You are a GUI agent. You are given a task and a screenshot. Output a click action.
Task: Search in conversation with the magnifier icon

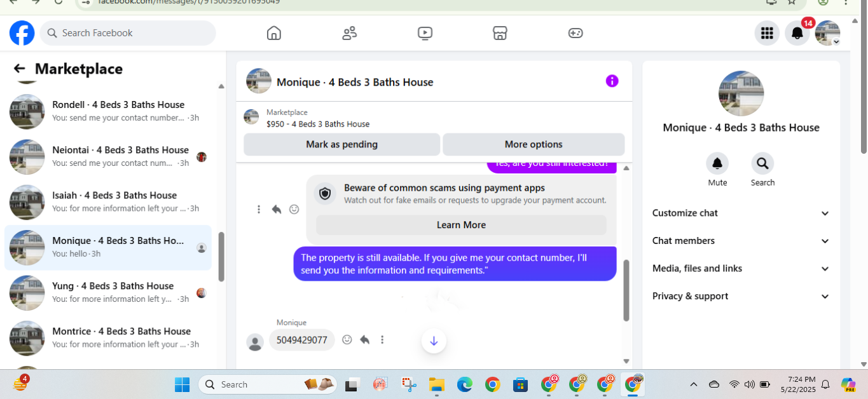[x=762, y=164]
